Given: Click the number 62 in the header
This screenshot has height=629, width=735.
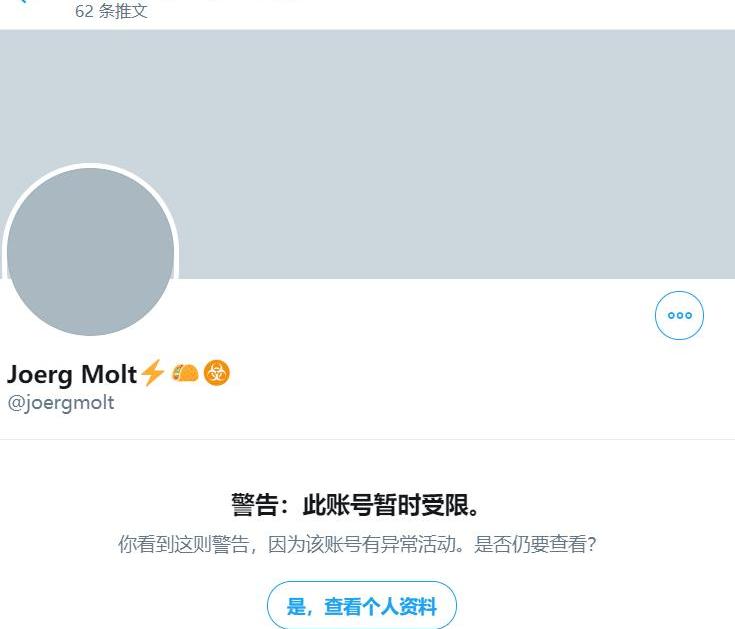Looking at the screenshot, I should (84, 11).
